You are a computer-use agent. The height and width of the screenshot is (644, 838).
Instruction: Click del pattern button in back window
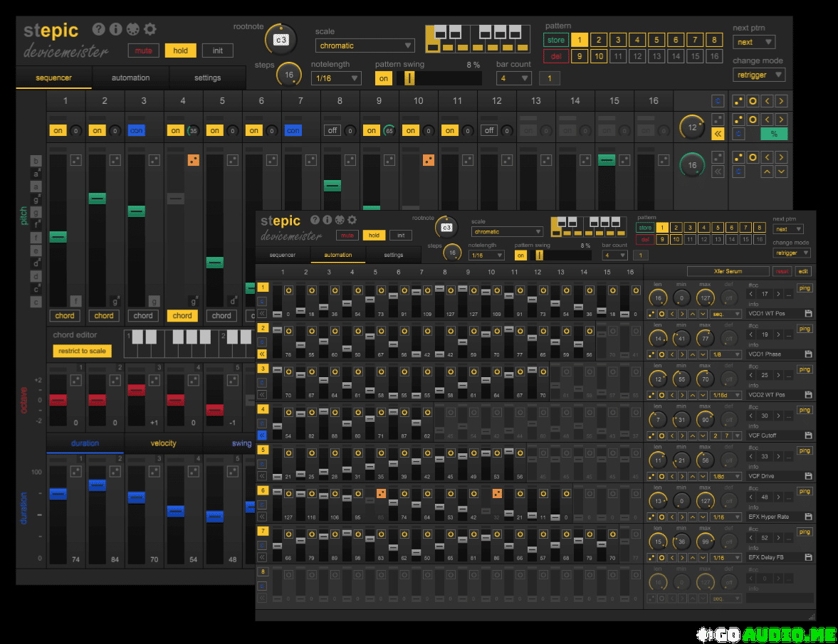coord(556,57)
